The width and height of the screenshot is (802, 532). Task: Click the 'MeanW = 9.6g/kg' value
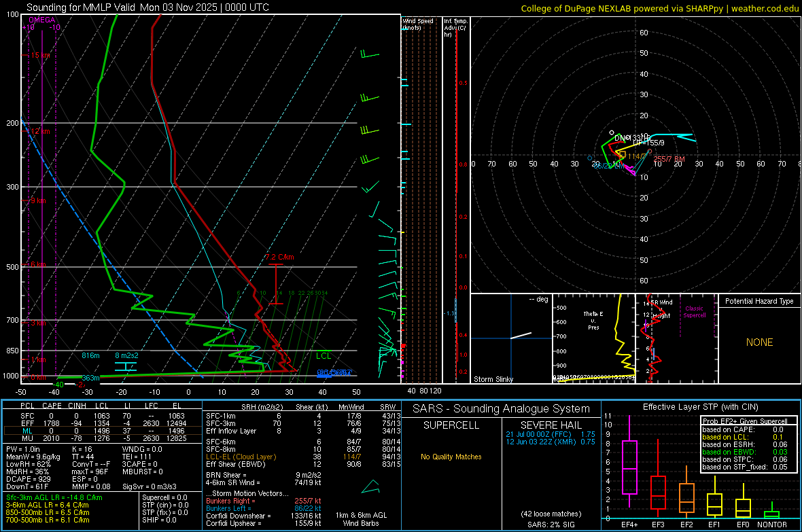pos(33,457)
